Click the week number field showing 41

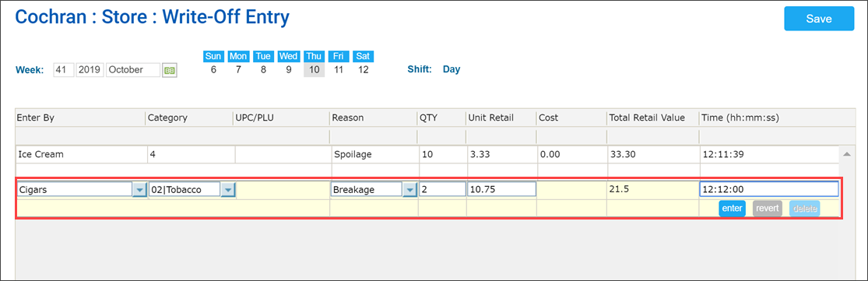pos(64,70)
